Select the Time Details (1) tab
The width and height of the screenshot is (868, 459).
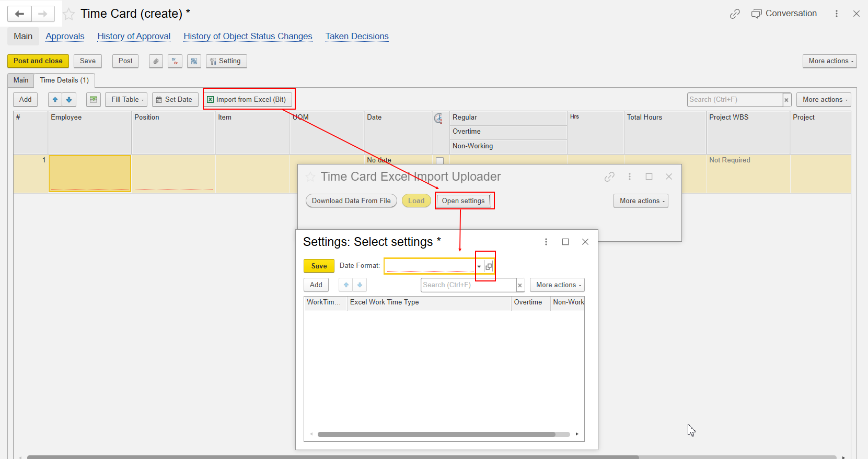click(64, 80)
